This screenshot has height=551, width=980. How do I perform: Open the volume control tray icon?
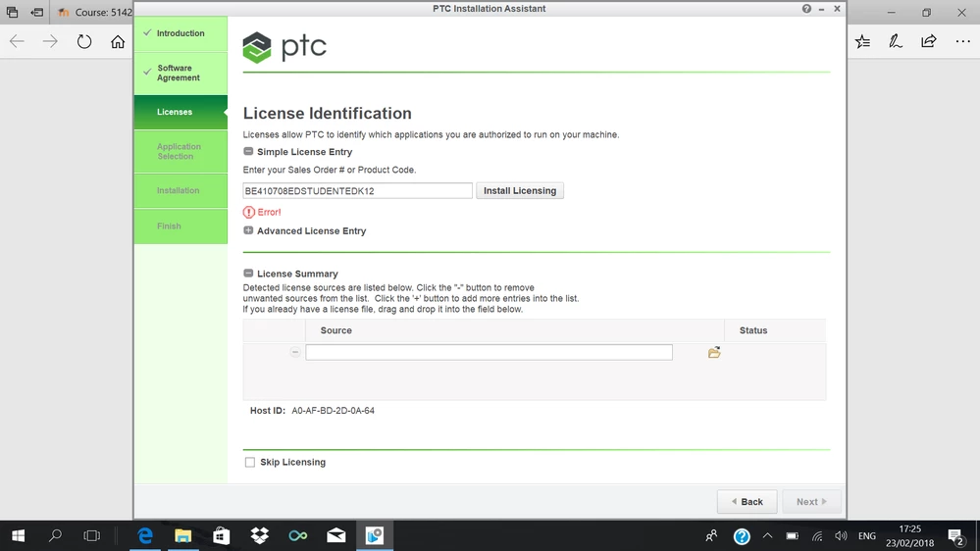click(x=841, y=535)
